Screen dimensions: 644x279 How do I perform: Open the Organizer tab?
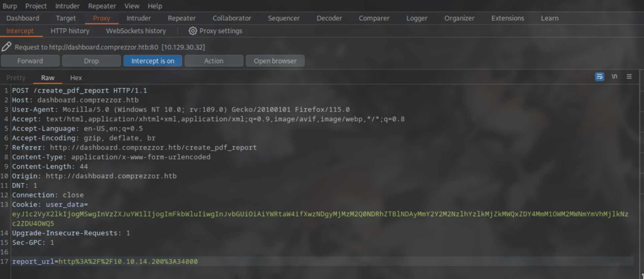[459, 18]
